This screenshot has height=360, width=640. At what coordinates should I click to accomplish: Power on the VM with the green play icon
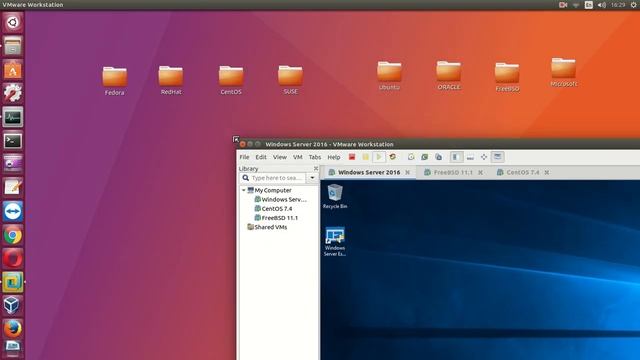pos(379,157)
